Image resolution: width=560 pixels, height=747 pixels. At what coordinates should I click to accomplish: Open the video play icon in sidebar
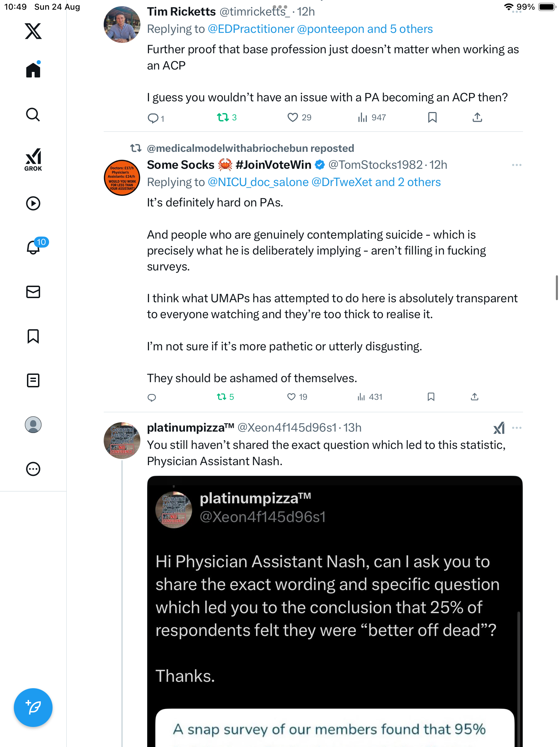tap(33, 203)
